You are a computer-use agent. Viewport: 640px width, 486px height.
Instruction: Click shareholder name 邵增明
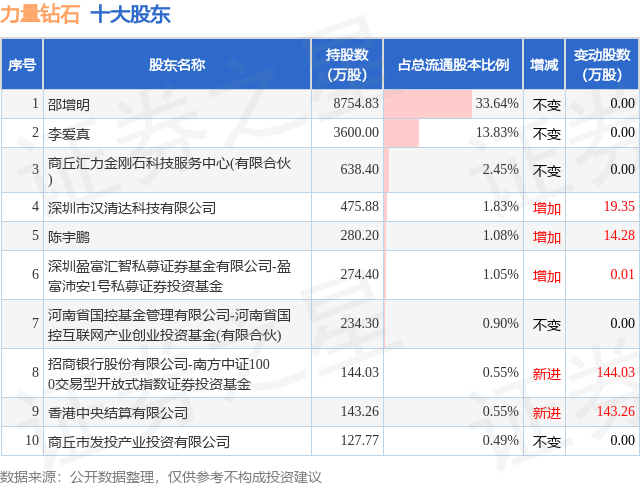(69, 105)
